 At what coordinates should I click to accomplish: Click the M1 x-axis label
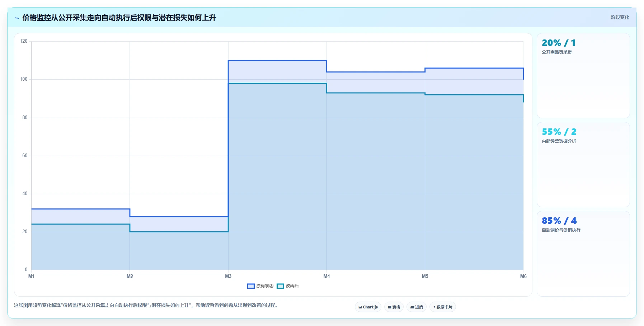(x=32, y=276)
